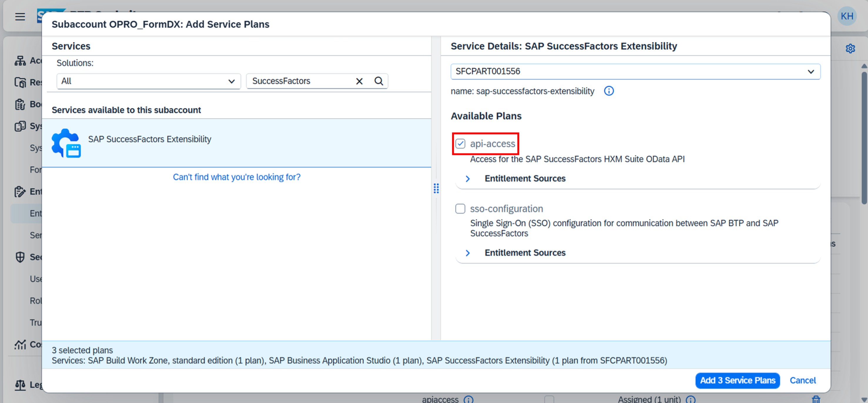
Task: Click the settings gear icon
Action: point(850,48)
